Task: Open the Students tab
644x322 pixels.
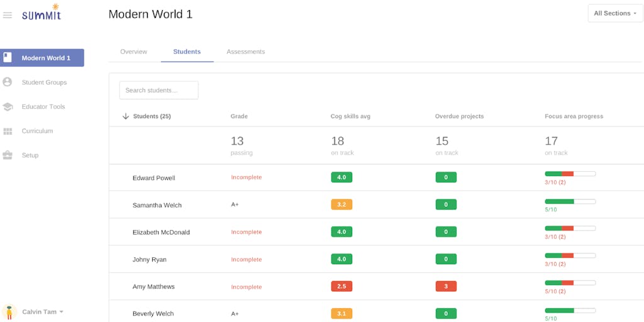Action: tap(187, 52)
